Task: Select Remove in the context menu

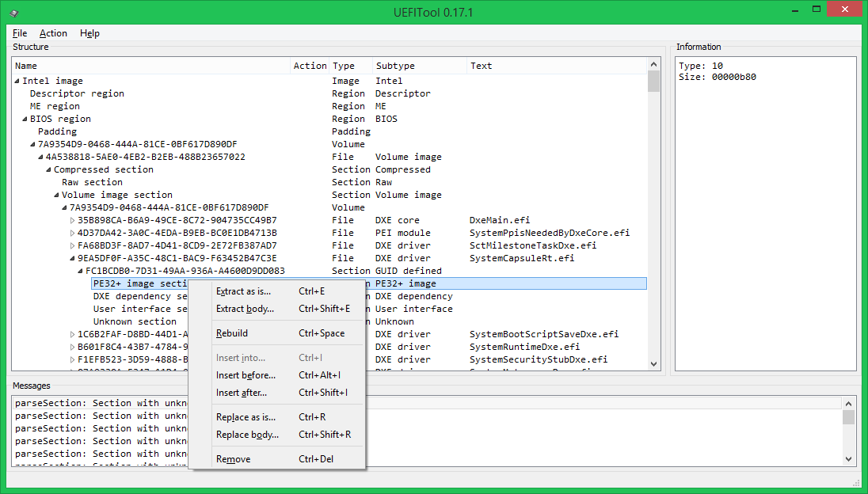Action: [276, 458]
